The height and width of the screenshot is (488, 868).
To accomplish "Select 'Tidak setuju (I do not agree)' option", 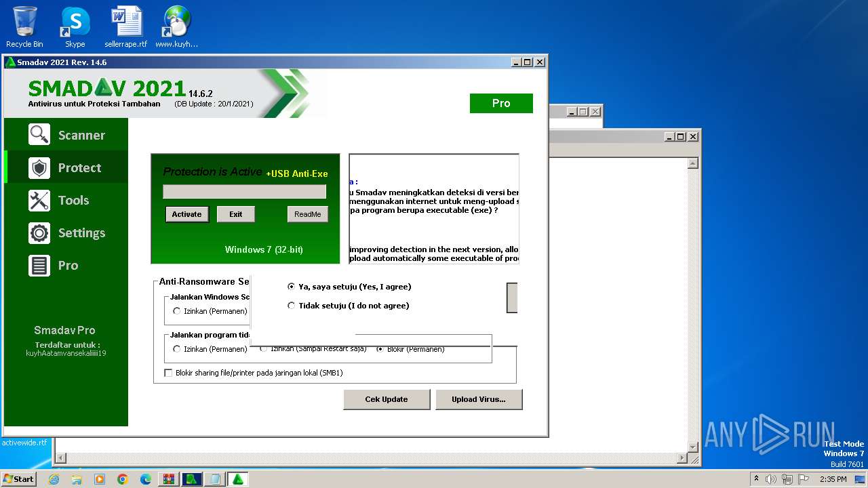I will pos(349,306).
